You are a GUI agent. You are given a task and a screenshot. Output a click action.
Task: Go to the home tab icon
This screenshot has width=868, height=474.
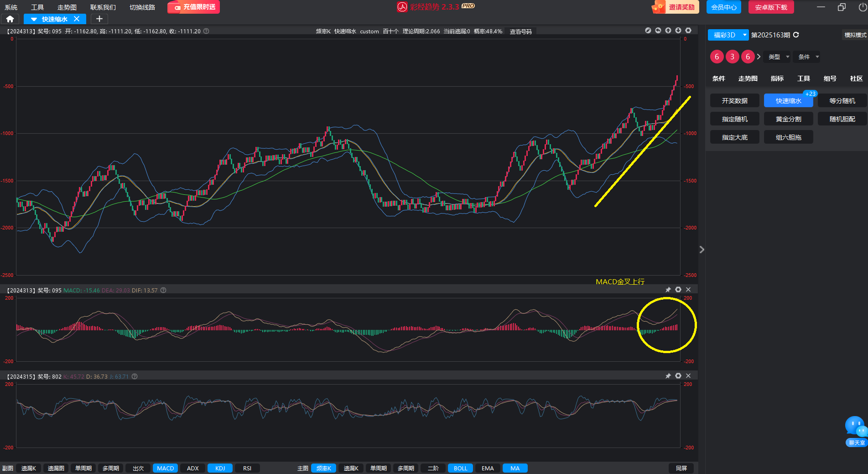[x=10, y=19]
